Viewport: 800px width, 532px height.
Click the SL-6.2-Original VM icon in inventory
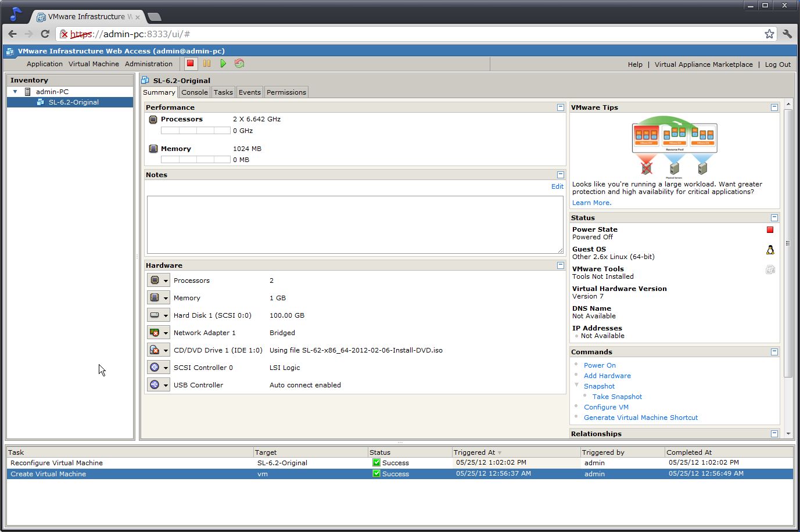[41, 102]
